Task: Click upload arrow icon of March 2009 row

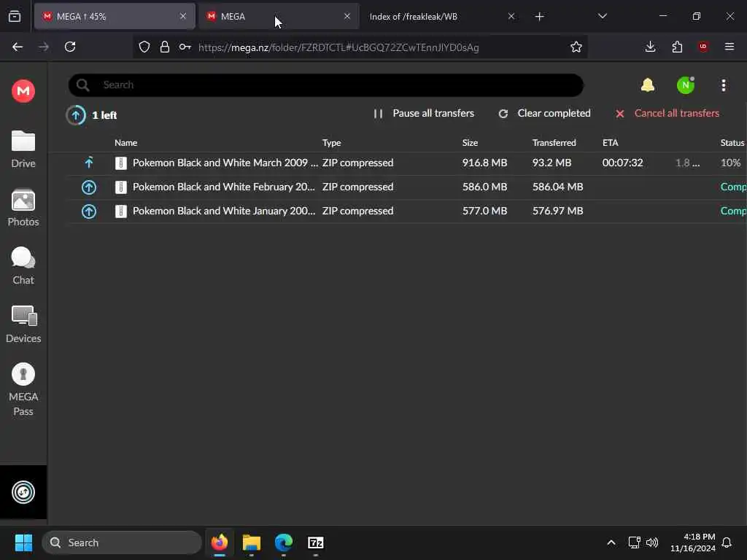Action: coord(89,163)
